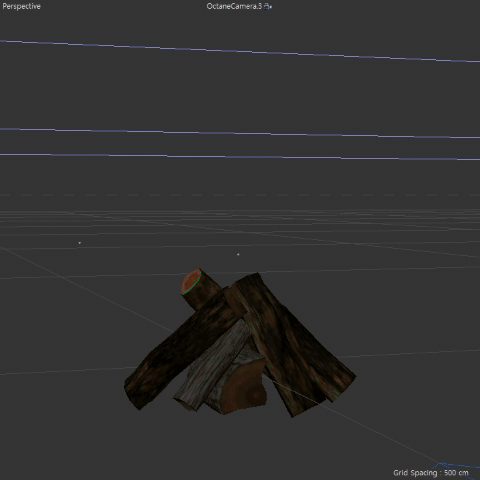Click the topmost blue line in viewport
The height and width of the screenshot is (480, 480).
pos(240,51)
